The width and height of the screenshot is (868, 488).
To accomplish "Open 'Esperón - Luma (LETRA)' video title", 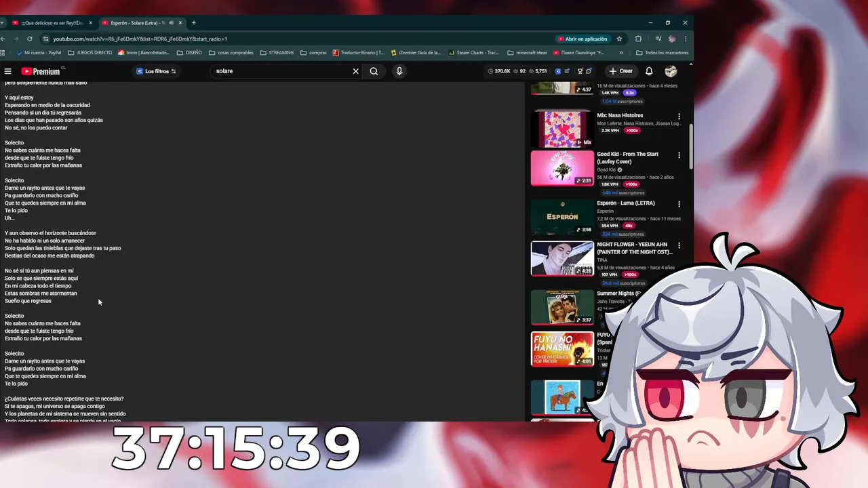I will 626,203.
